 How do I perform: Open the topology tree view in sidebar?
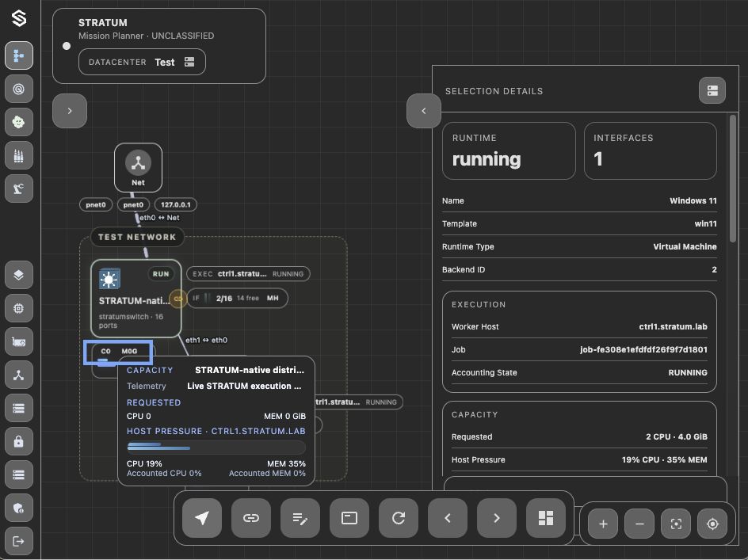click(x=19, y=55)
